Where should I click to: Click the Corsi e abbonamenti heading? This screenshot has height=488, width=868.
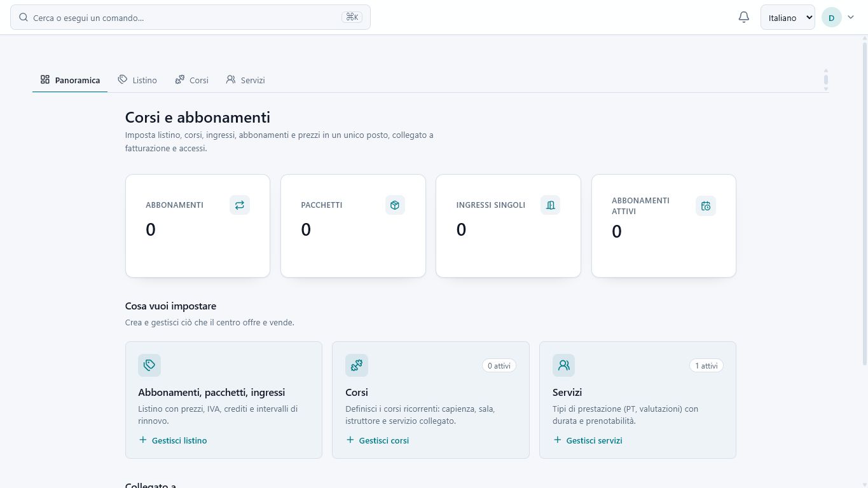[198, 118]
